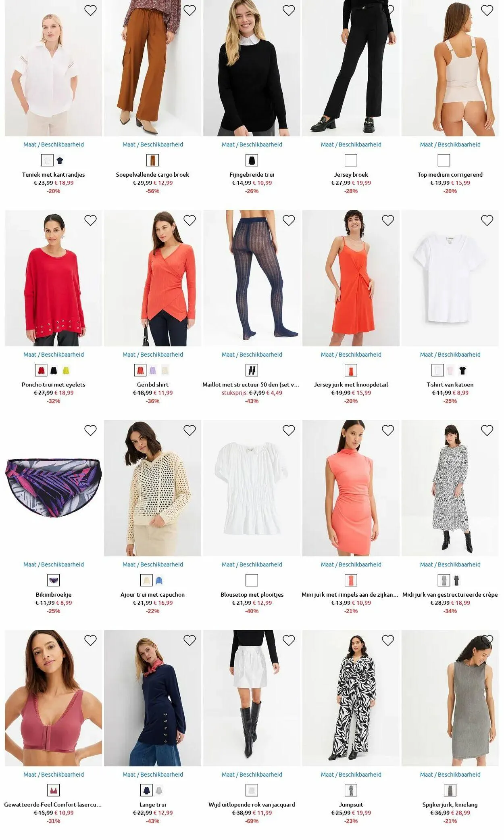Choose lilac swatch of Geribd shirt
504x840 pixels.
point(153,370)
